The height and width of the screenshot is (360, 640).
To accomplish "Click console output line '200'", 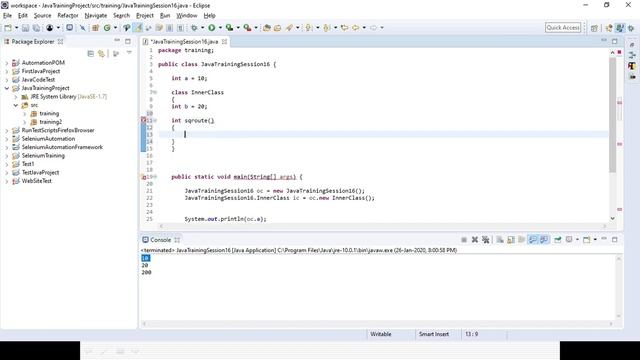I will (x=147, y=272).
